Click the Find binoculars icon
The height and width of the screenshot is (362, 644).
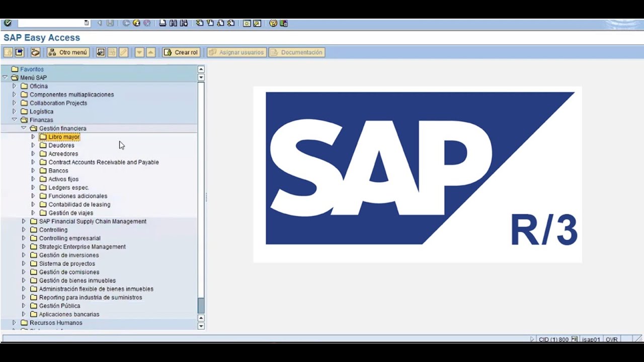pos(173,23)
